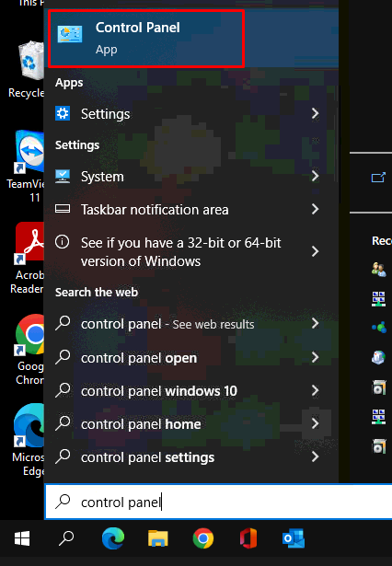
Task: Click the Control Panel app icon
Action: (x=70, y=34)
